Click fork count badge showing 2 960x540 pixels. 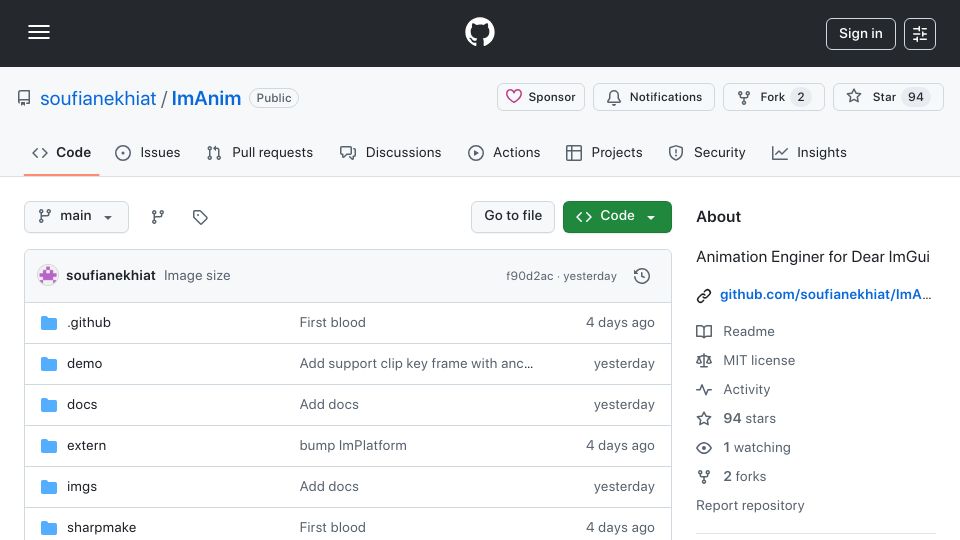point(800,97)
